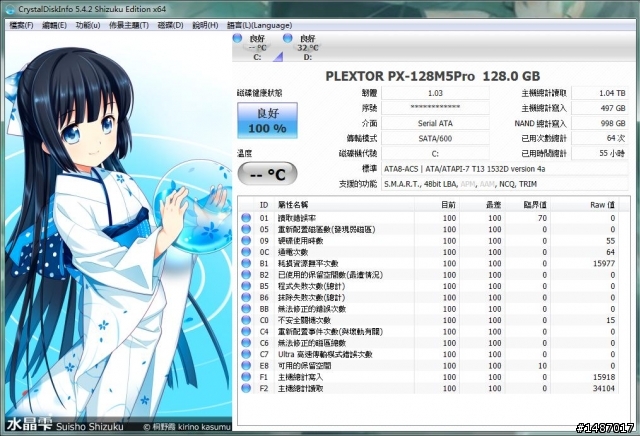Click the -- °C temperature button
Image resolution: width=640 pixels, height=436 pixels.
coord(267,174)
